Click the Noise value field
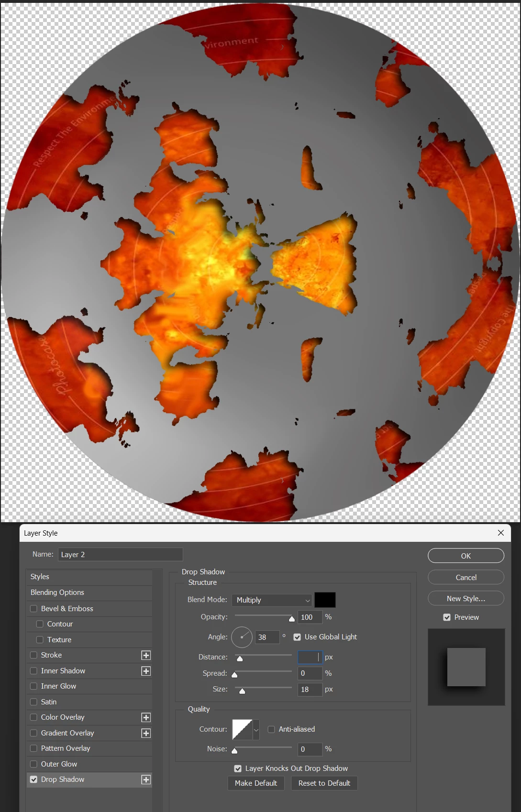Image resolution: width=521 pixels, height=812 pixels. click(x=310, y=749)
